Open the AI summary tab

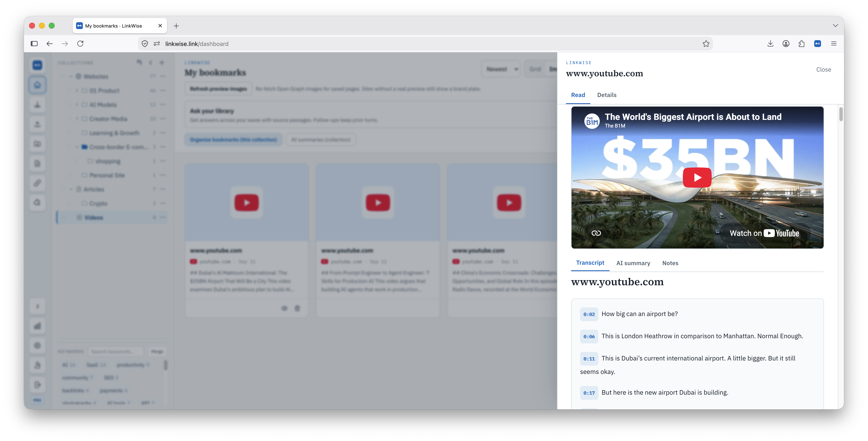tap(633, 263)
